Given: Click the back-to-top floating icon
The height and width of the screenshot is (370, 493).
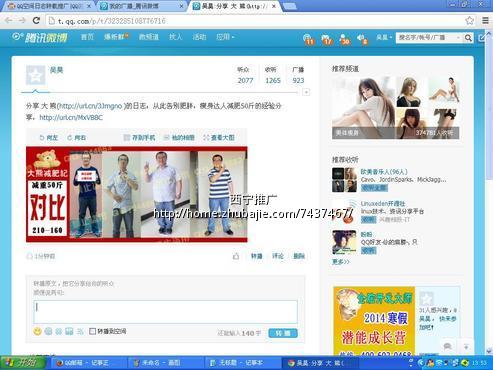Looking at the screenshot, I should [x=466, y=347].
